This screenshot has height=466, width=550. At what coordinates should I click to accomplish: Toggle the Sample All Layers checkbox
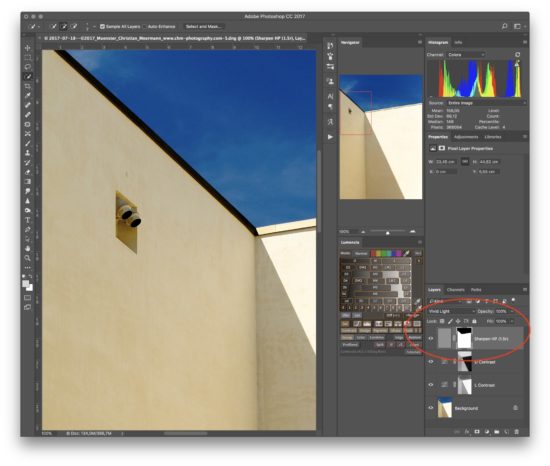point(102,26)
